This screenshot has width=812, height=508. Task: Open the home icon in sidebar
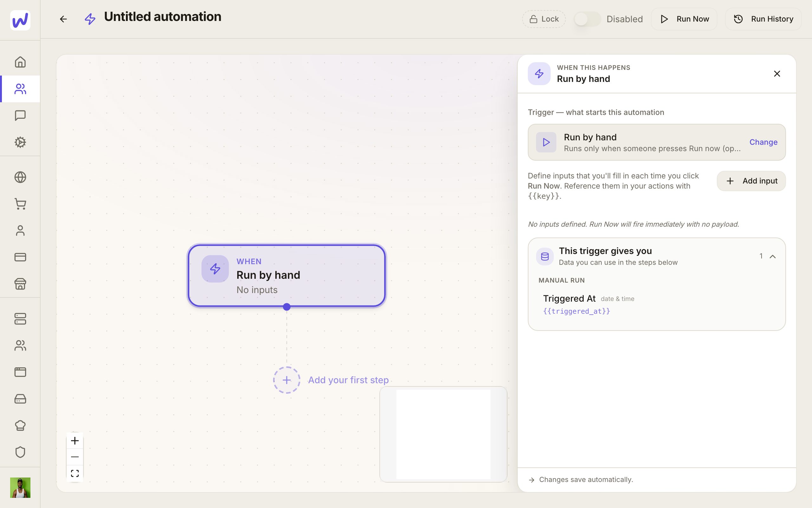coord(20,62)
